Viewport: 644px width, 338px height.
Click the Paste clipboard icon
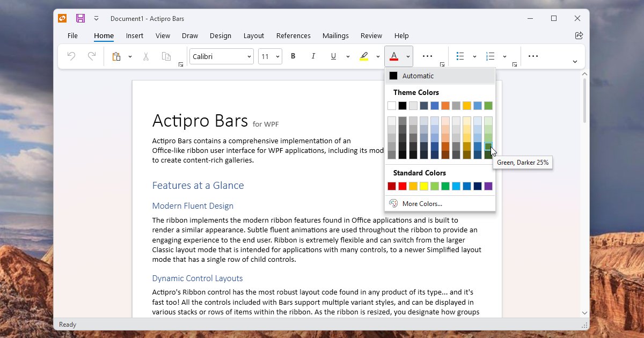click(x=116, y=56)
